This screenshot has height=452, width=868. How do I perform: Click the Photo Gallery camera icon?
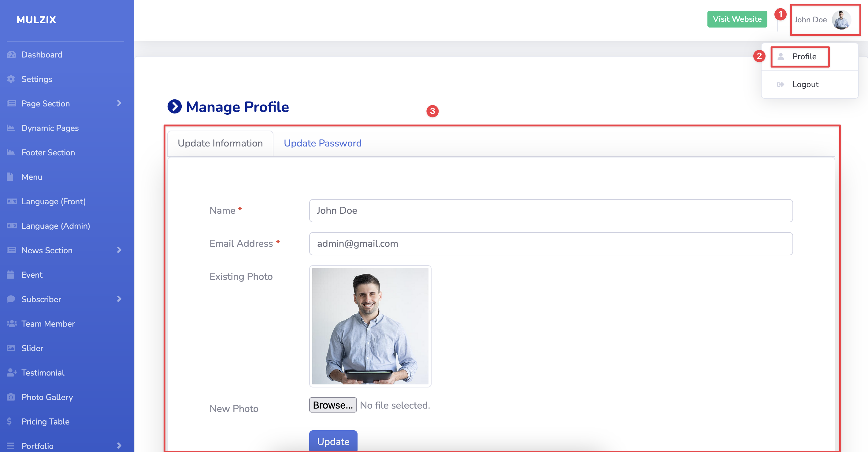(x=11, y=397)
